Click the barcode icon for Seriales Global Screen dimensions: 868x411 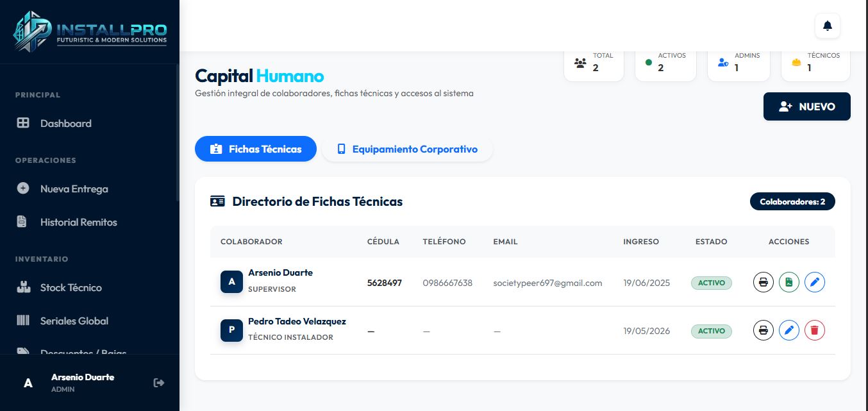[x=23, y=321]
